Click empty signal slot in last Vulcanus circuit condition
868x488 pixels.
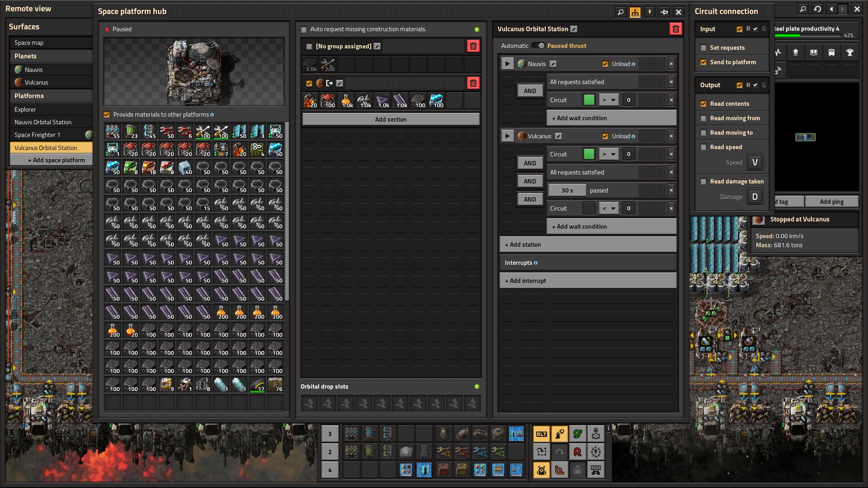tap(589, 208)
